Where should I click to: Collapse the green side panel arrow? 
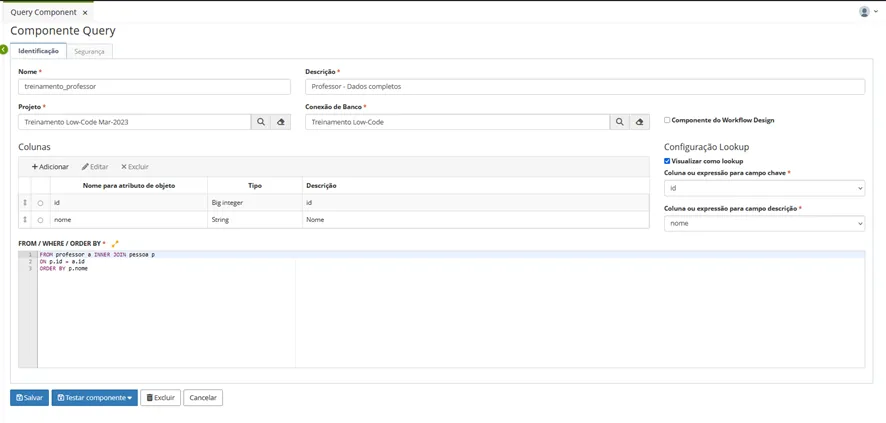[3, 50]
